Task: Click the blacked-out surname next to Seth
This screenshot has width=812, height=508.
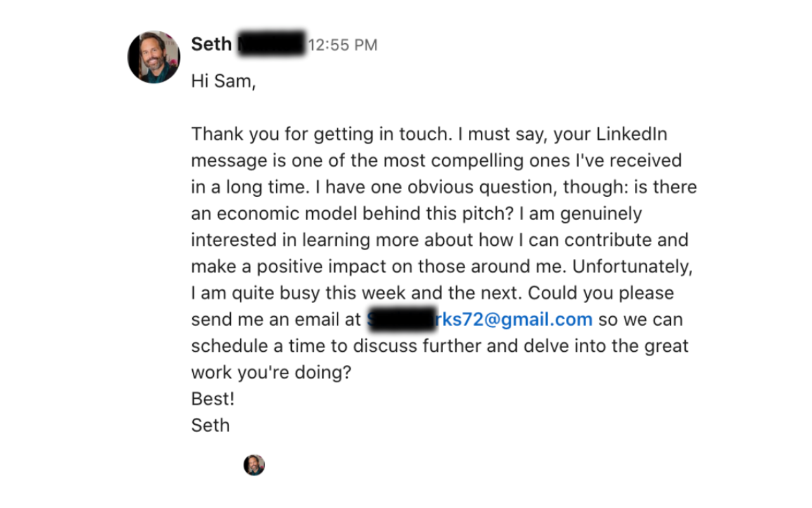Action: [272, 44]
